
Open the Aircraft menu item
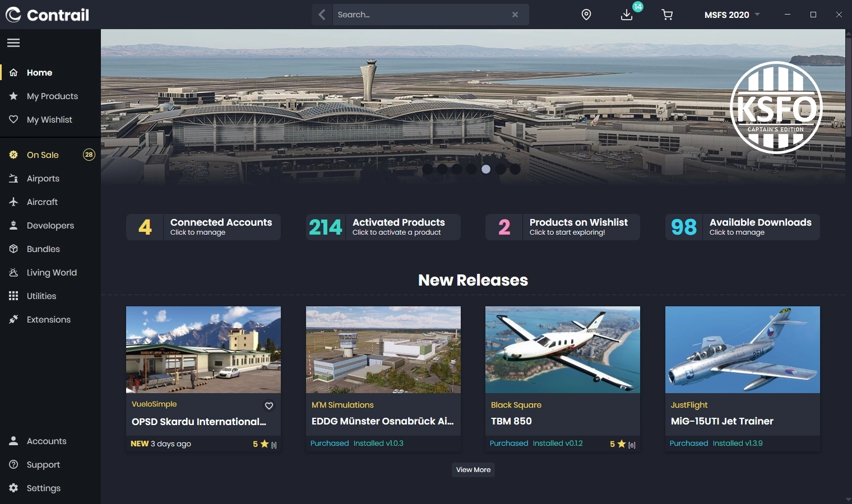click(50, 202)
